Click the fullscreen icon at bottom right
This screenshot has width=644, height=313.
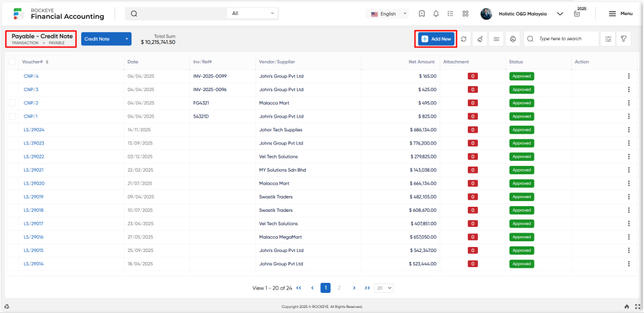(x=638, y=307)
